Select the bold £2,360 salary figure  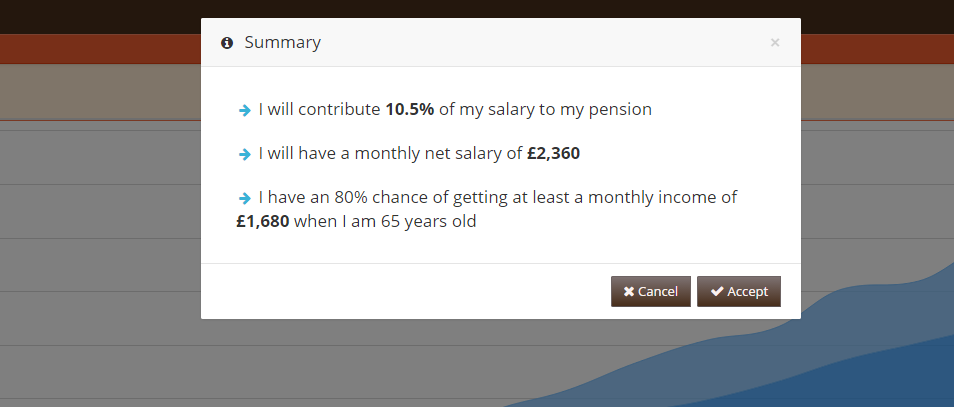[554, 153]
